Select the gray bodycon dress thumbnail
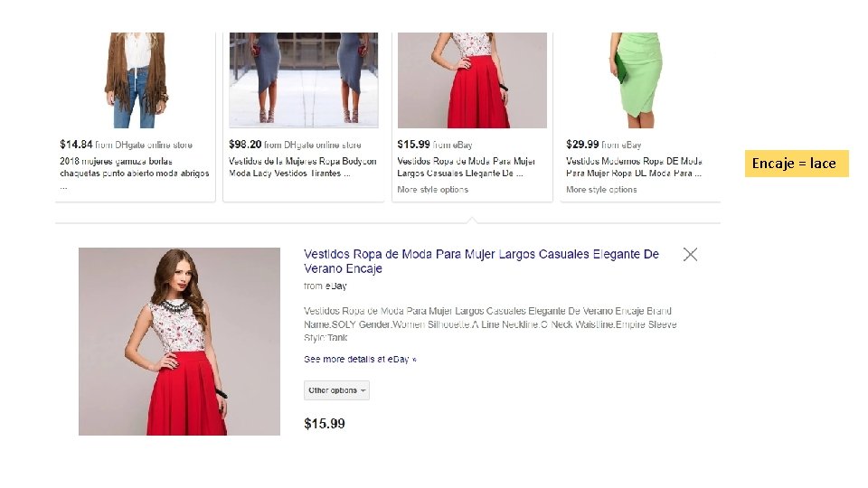The height and width of the screenshot is (488, 868). (304, 80)
